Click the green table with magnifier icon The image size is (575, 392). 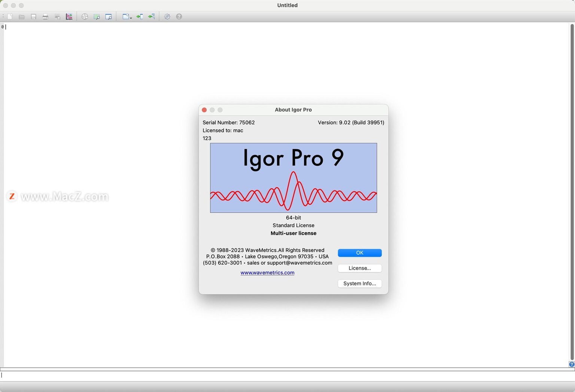pyautogui.click(x=97, y=17)
